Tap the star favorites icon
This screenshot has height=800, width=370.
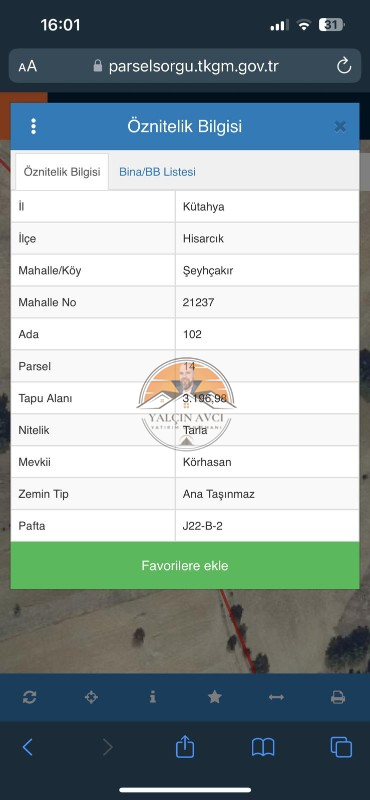click(x=215, y=697)
